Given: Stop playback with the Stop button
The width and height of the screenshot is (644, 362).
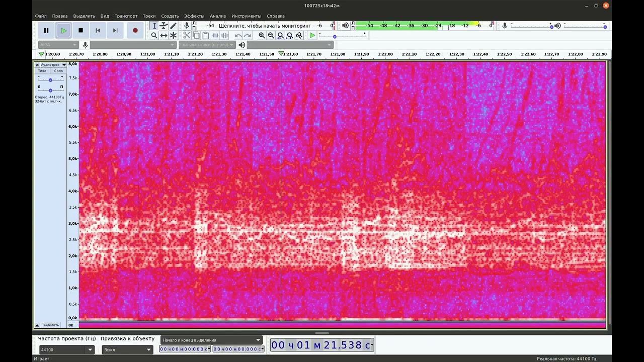Looking at the screenshot, I should click(x=80, y=30).
